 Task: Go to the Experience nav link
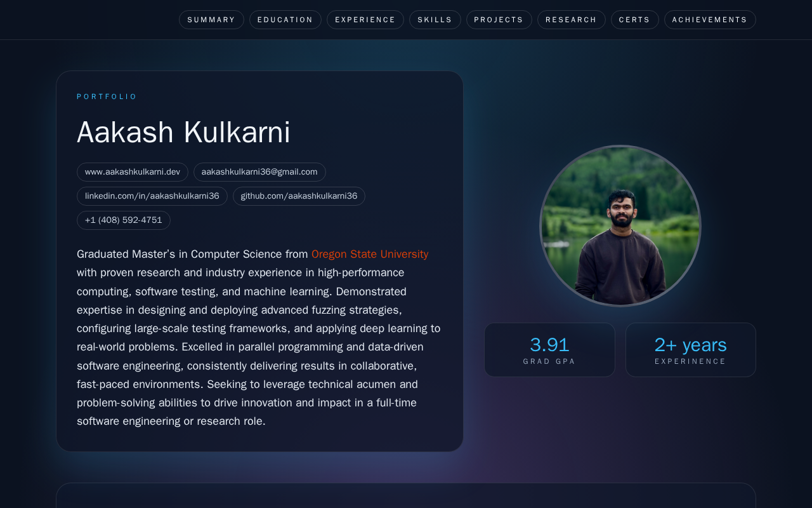[x=365, y=20]
